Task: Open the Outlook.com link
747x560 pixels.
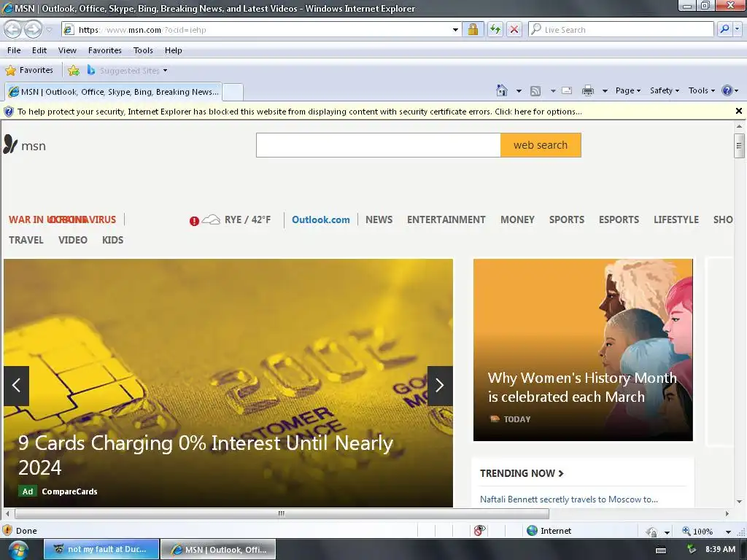Action: (x=321, y=219)
